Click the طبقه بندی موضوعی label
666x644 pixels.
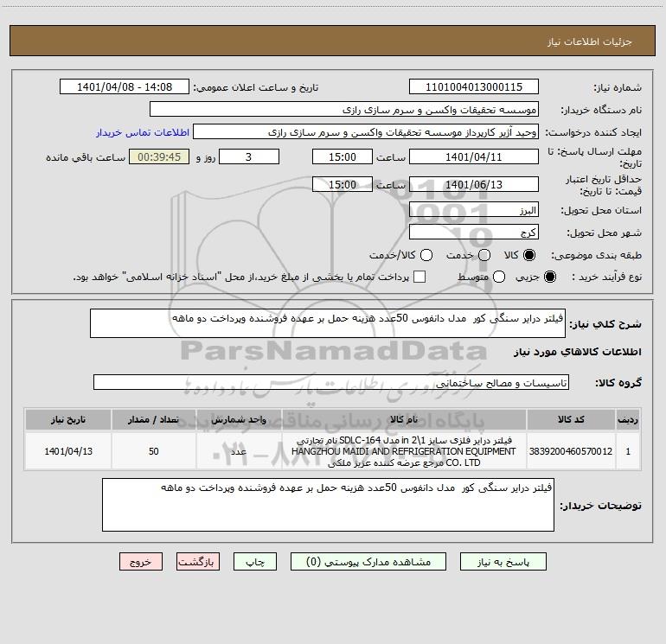click(596, 256)
